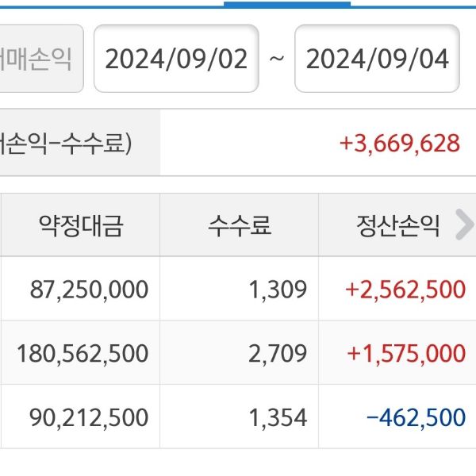Click the tilde separator between the dates
The image size is (476, 476).
[x=276, y=59]
